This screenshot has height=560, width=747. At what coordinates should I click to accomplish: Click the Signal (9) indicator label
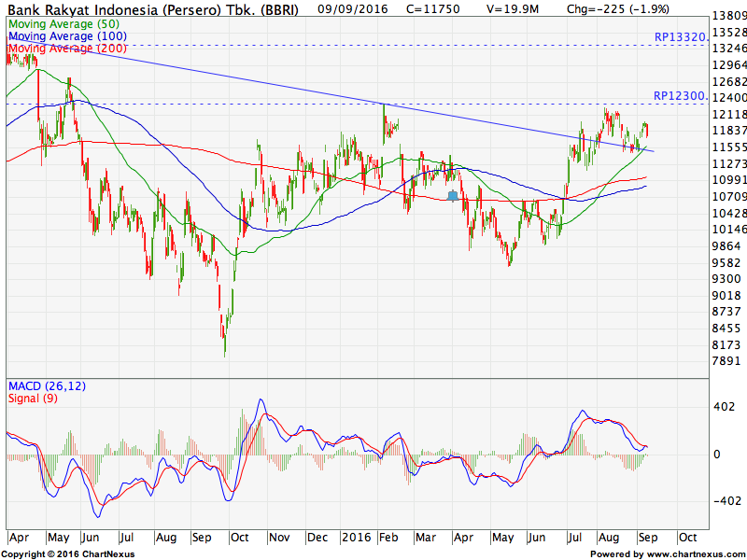click(x=33, y=399)
